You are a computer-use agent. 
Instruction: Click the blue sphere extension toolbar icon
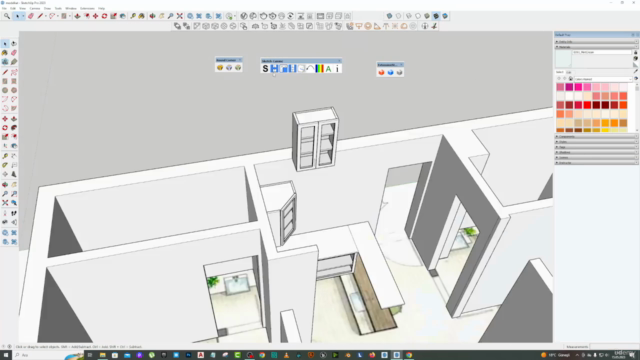[x=390, y=72]
